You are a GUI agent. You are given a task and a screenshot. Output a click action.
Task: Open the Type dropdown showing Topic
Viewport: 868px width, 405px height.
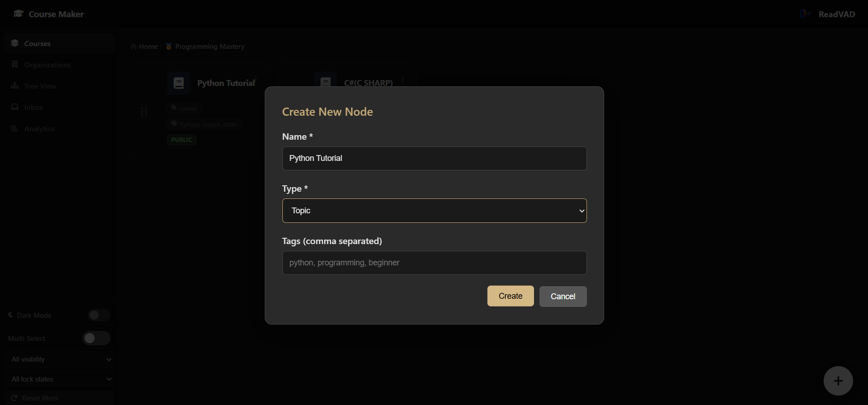434,211
